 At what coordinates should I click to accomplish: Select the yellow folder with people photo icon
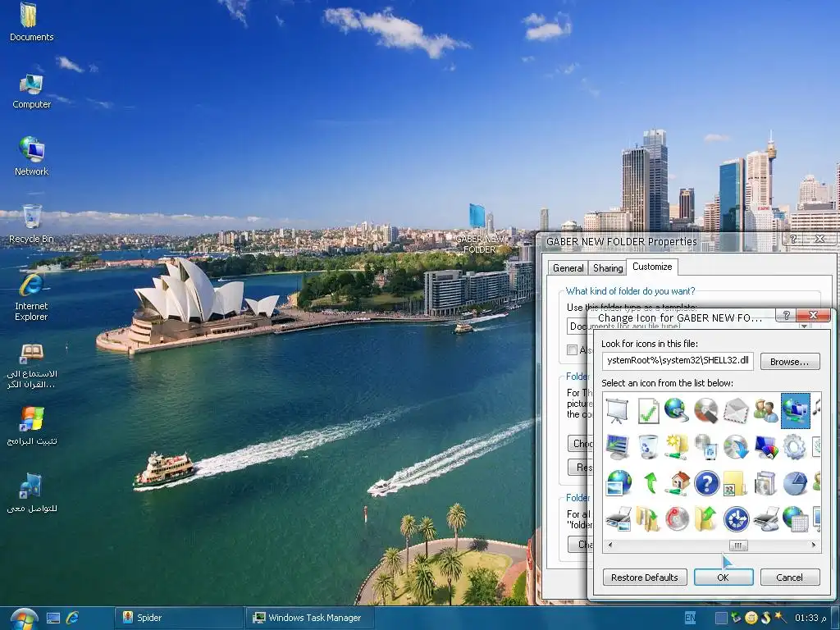coord(735,482)
